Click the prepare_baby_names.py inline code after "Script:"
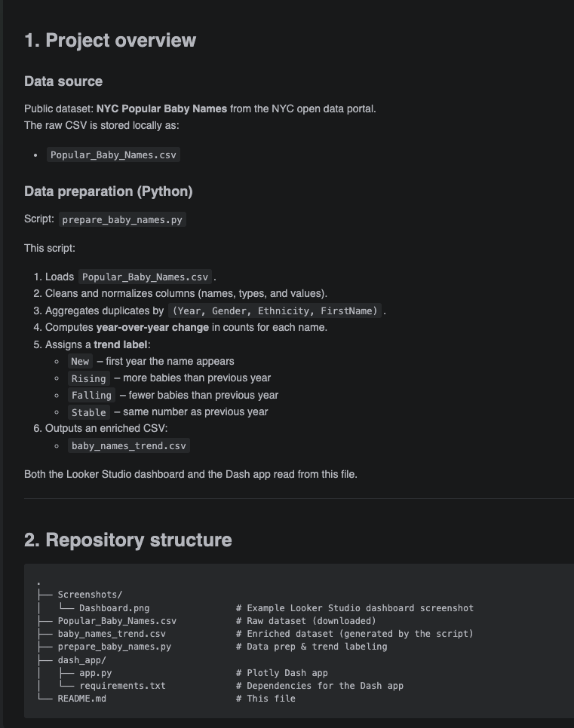The height and width of the screenshot is (728, 574). (121, 220)
